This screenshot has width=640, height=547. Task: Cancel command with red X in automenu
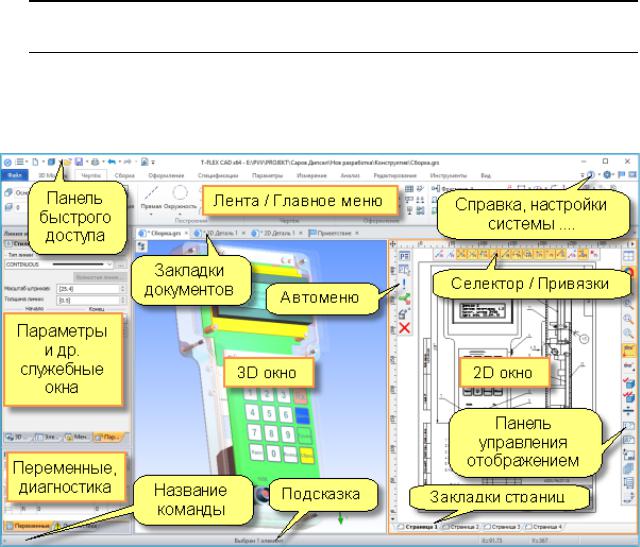tap(404, 328)
